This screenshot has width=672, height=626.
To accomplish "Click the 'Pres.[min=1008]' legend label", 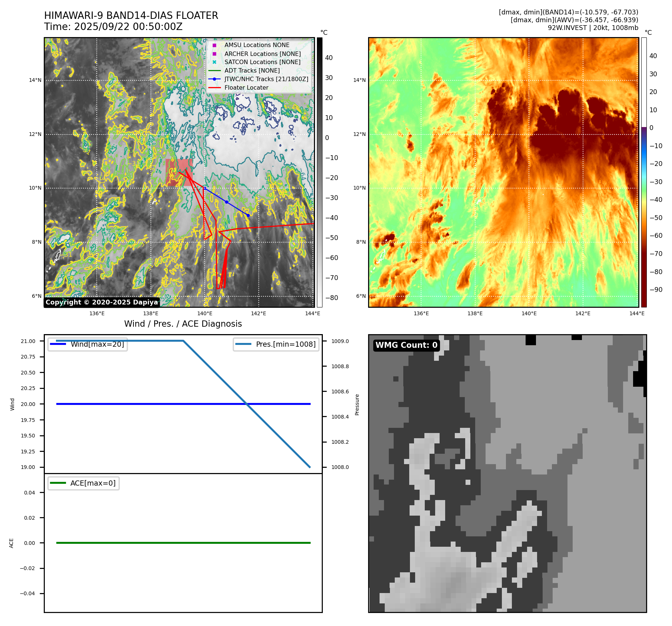I will click(286, 344).
